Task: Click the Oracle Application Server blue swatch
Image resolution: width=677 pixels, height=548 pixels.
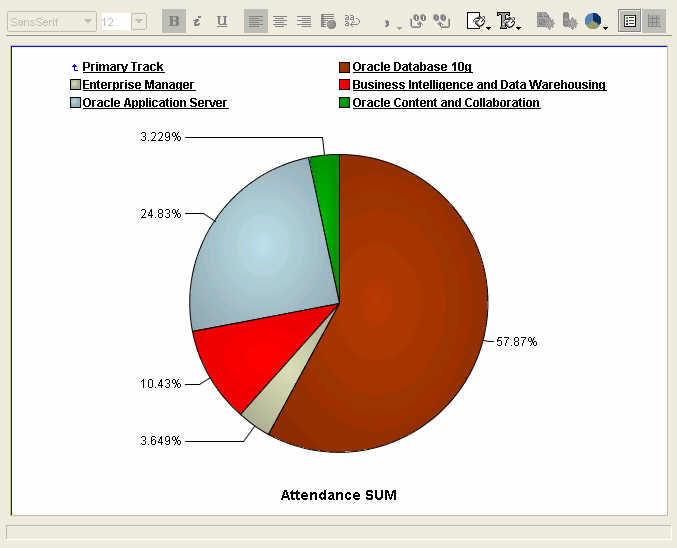Action: point(76,103)
